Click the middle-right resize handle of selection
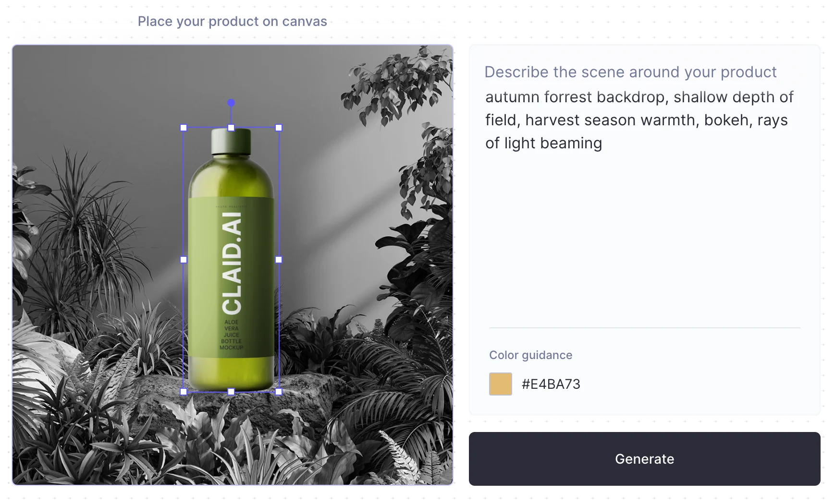 click(x=279, y=260)
